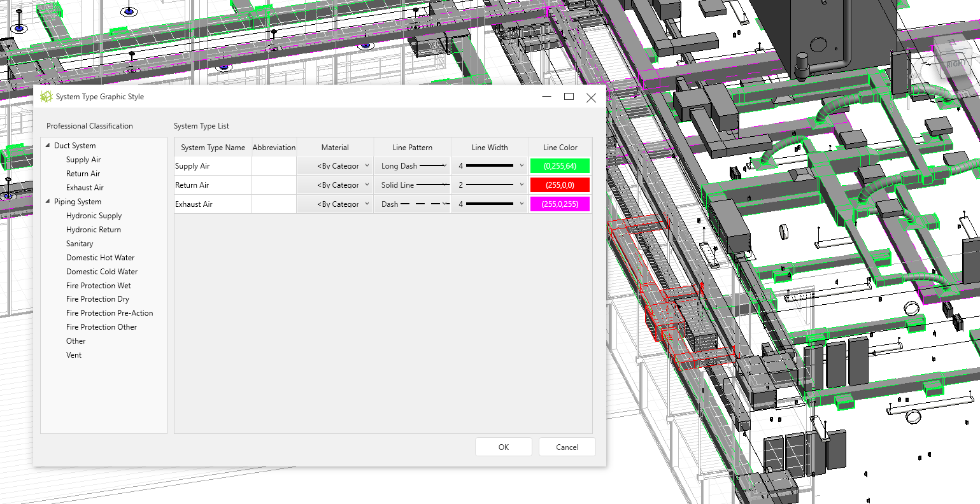Click the System Type Graphic Style title icon

pyautogui.click(x=46, y=97)
